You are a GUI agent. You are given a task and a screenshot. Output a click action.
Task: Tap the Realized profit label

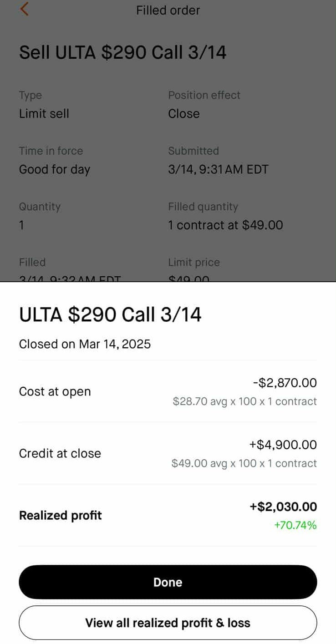pos(61,515)
